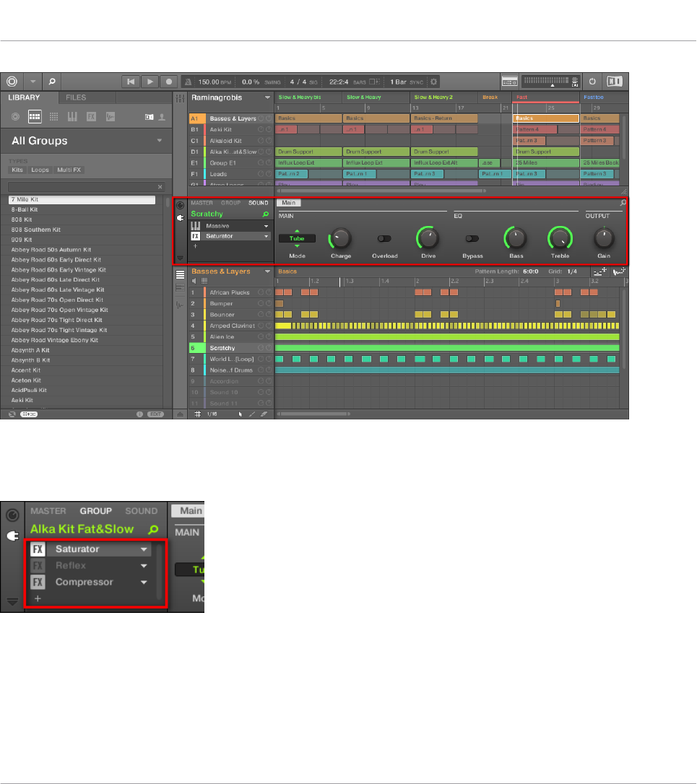Open the Saturator plug-in dropdown under Alka Kit
This screenshot has height=784, width=697.
pyautogui.click(x=144, y=549)
